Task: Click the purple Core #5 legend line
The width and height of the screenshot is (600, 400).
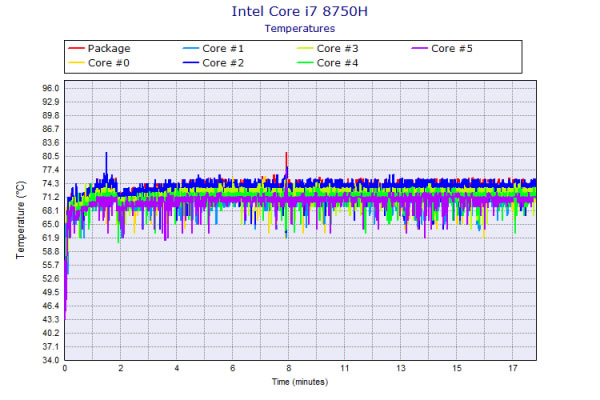Action: (x=419, y=49)
